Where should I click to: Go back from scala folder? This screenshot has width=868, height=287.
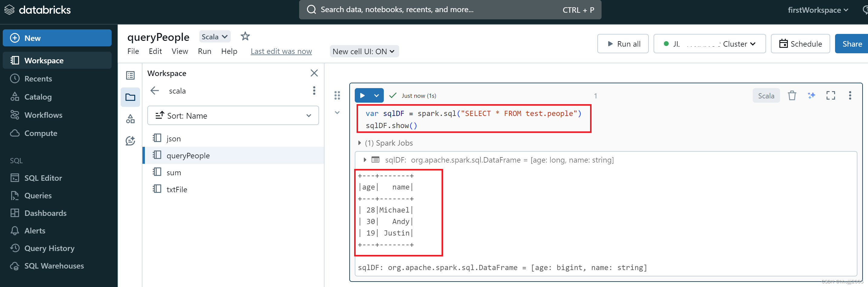[155, 91]
